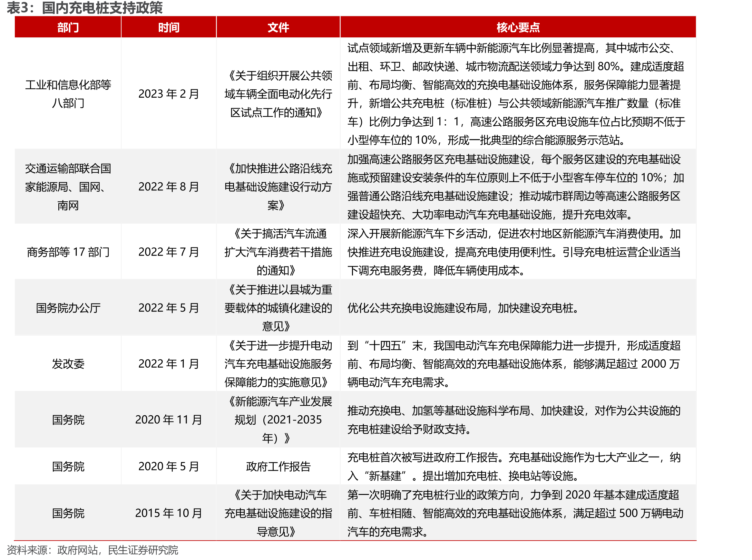Select the date cell 2015 年 10 月
This screenshot has height=560, width=752.
[x=169, y=513]
